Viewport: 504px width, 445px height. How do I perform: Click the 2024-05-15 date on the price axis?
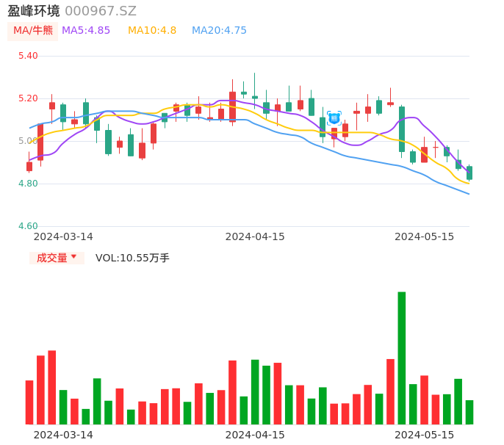(425, 236)
